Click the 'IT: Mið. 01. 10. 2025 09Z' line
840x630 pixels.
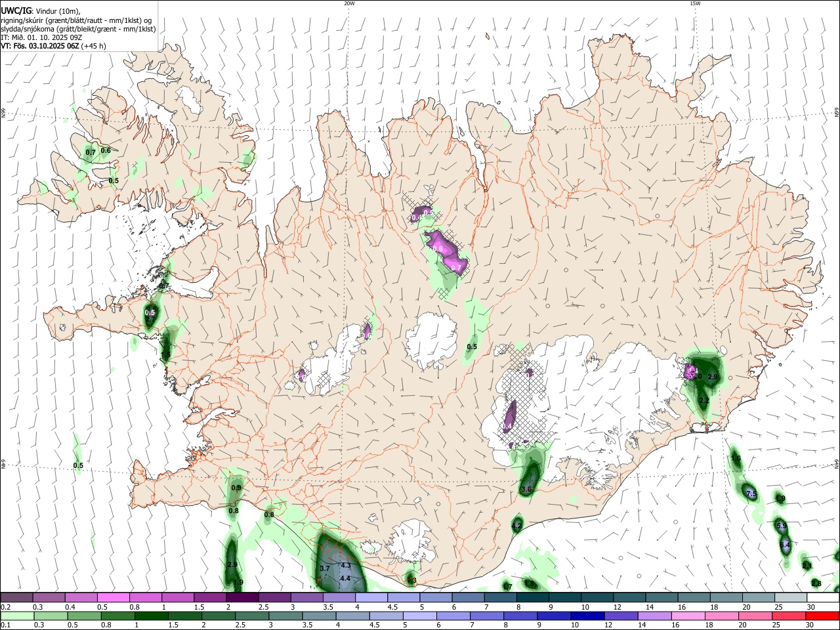point(41,37)
